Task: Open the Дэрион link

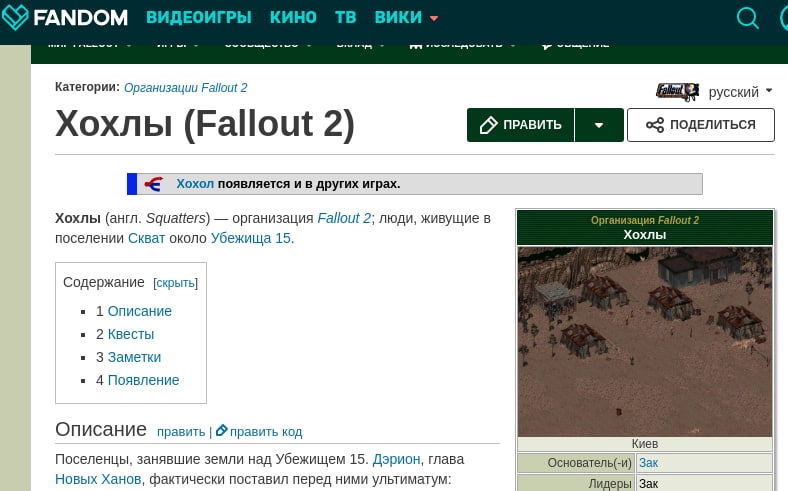Action: (396, 459)
